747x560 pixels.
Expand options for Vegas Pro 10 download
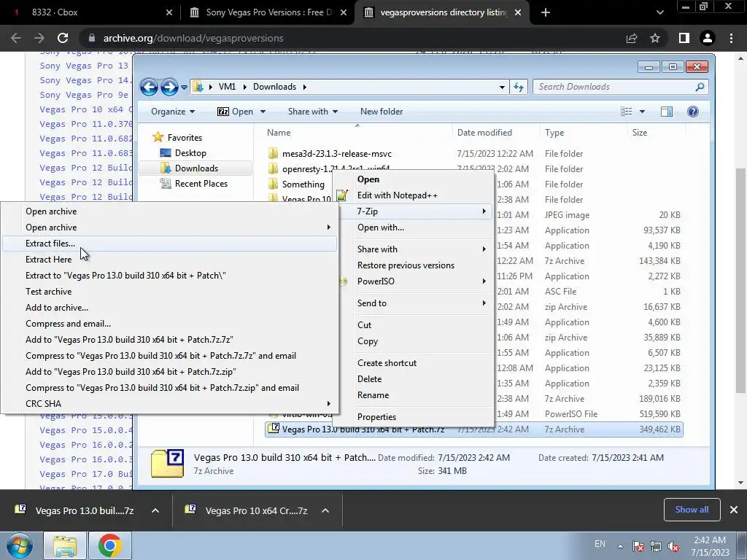tap(325, 510)
